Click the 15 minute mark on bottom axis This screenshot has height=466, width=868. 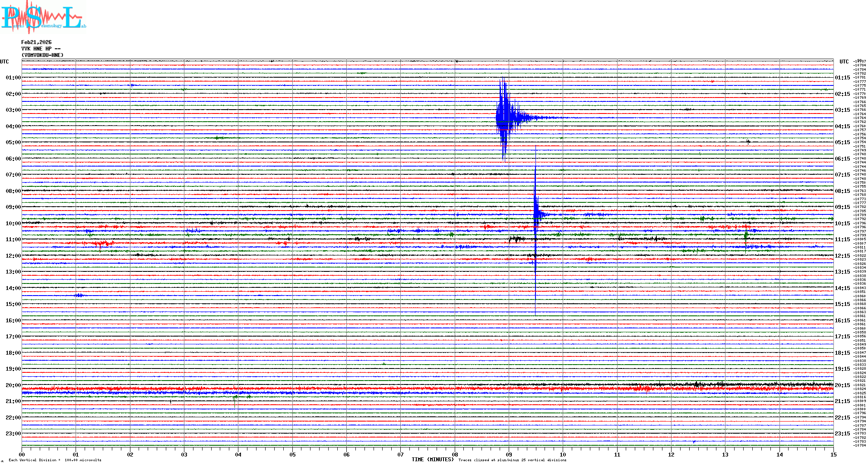point(833,455)
